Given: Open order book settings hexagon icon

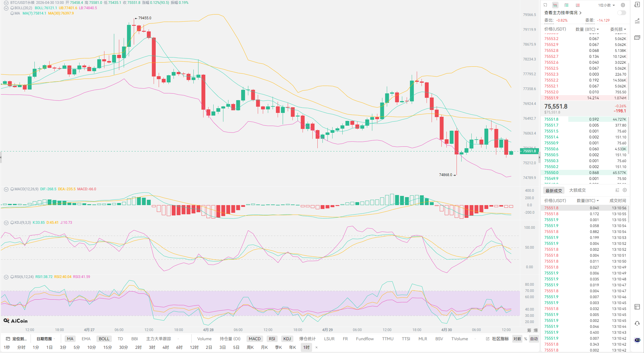Looking at the screenshot, I should [623, 5].
